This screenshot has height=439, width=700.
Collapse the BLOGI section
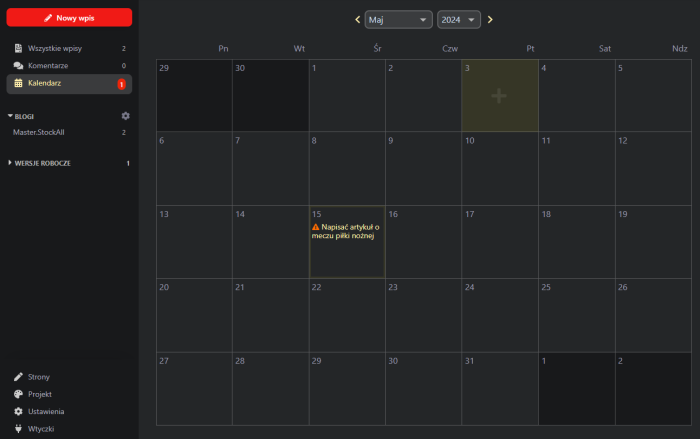point(11,116)
